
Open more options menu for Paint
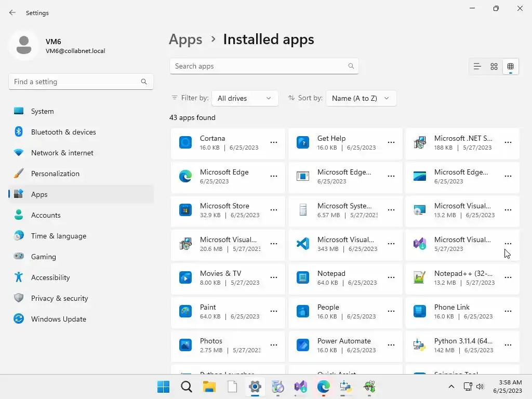[x=274, y=311]
